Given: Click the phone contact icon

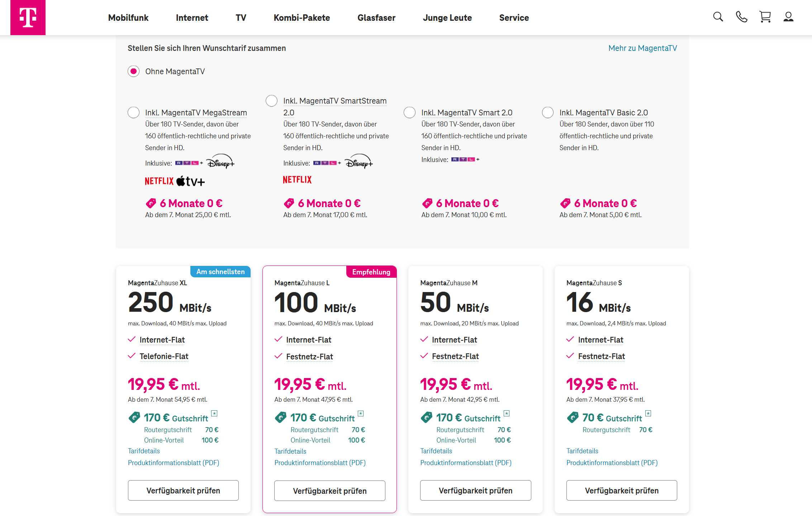Looking at the screenshot, I should click(x=741, y=17).
